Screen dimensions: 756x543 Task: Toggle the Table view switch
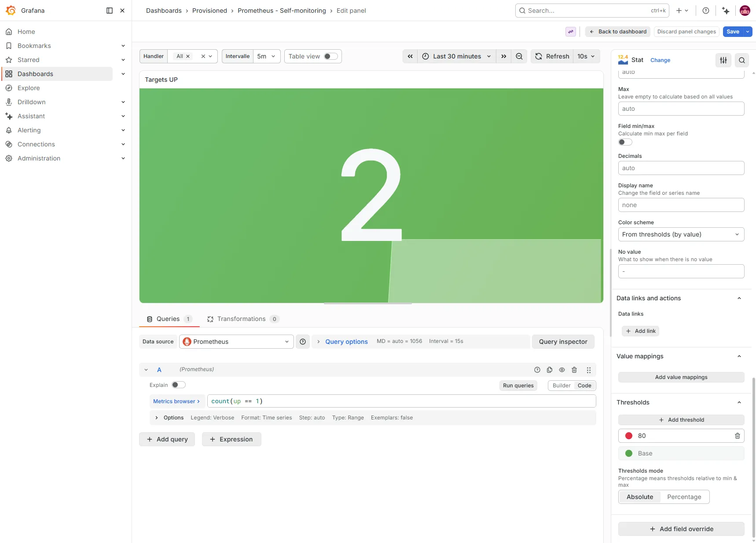click(331, 56)
